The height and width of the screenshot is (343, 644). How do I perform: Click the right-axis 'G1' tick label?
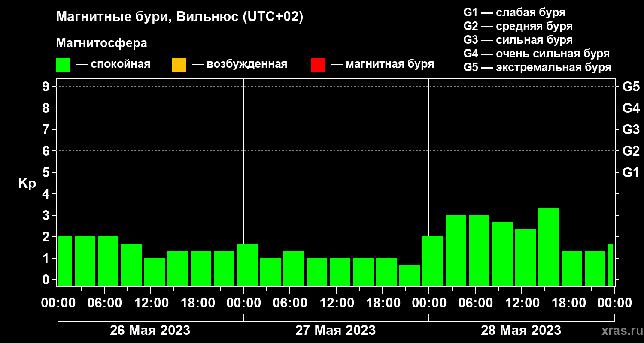(x=631, y=172)
